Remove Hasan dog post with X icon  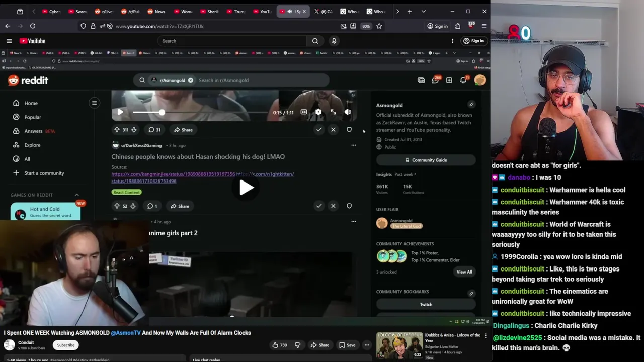pyautogui.click(x=333, y=206)
